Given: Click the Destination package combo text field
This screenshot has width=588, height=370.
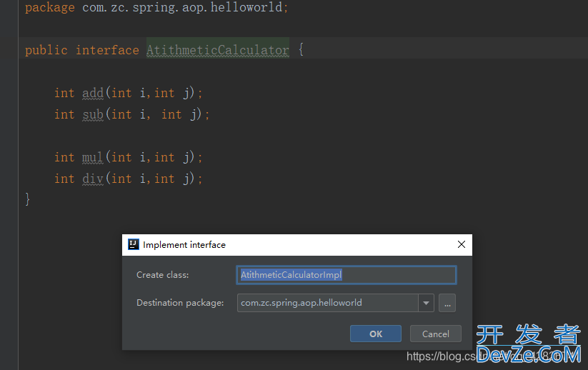Looking at the screenshot, I should pos(328,303).
